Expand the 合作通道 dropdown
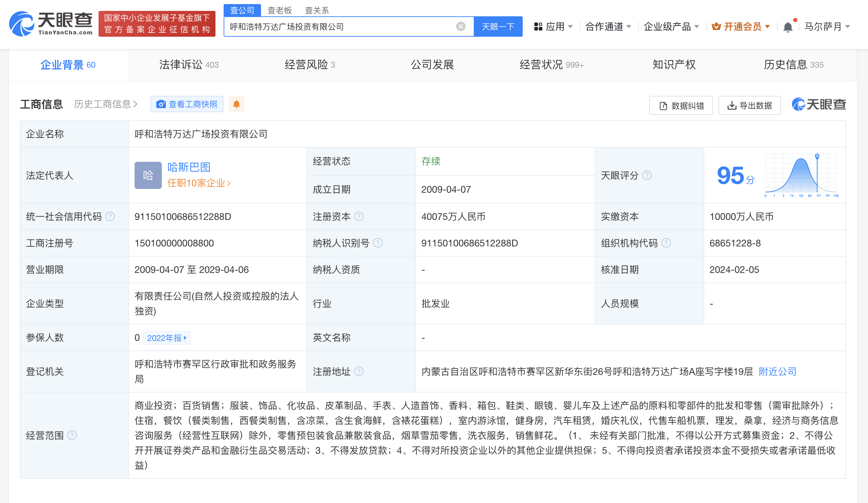 pos(608,27)
